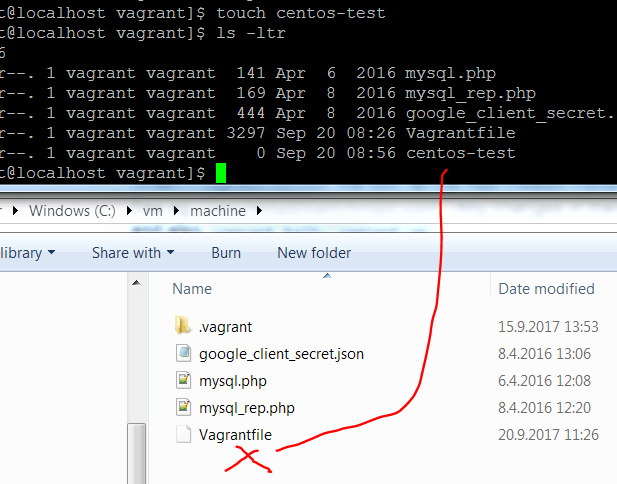Click the navigation pane scroll up arrow
Image resolution: width=617 pixels, height=484 pixels.
[x=137, y=283]
